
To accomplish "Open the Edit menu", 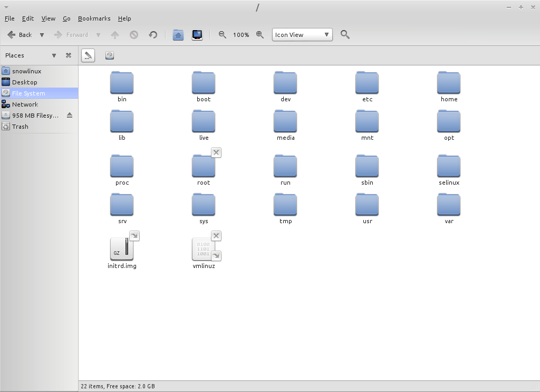I will [28, 18].
